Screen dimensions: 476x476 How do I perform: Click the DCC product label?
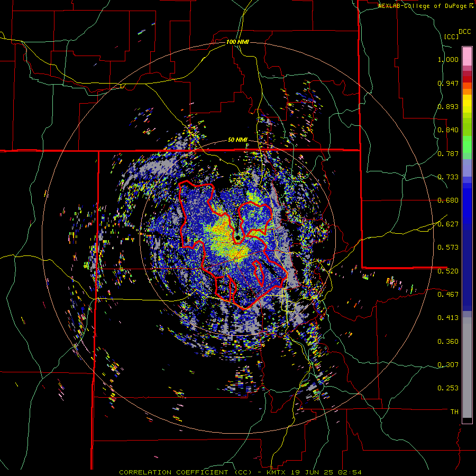point(465,32)
